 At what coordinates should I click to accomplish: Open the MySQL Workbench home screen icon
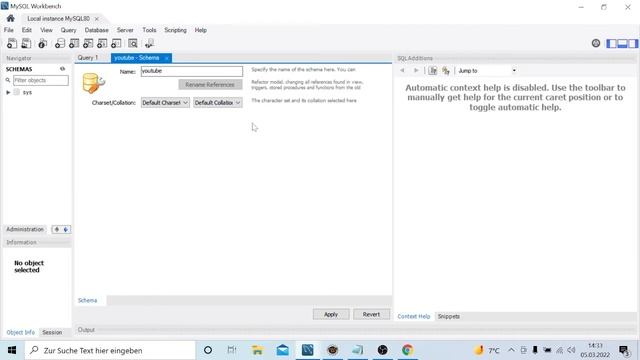[11, 18]
